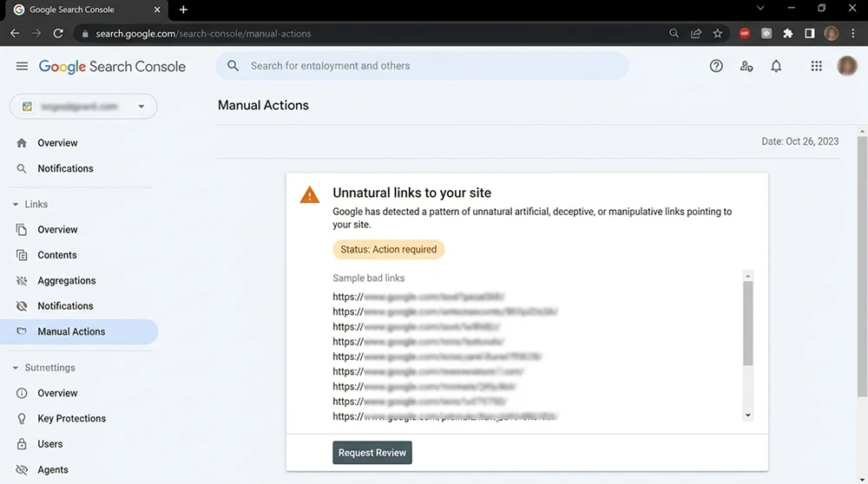Open Notifications under Aggregations

(x=65, y=306)
